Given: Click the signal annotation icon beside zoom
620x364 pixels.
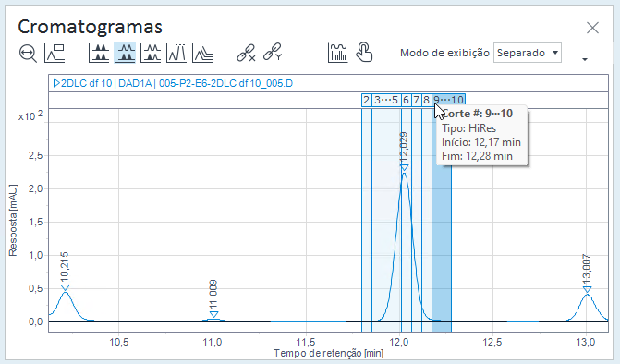Looking at the screenshot, I should point(55,53).
